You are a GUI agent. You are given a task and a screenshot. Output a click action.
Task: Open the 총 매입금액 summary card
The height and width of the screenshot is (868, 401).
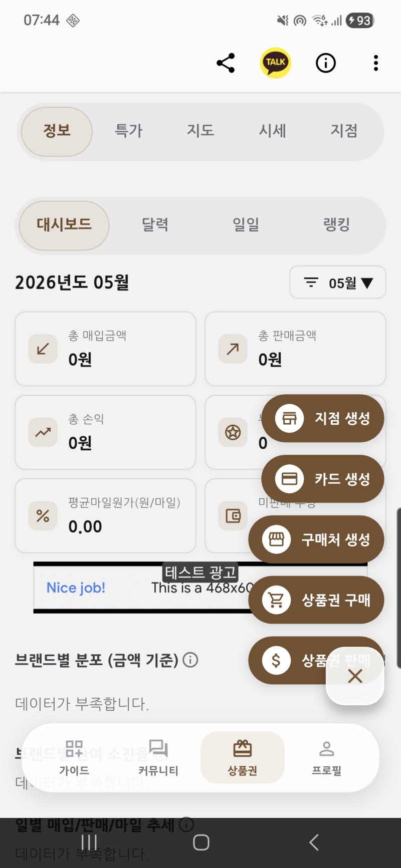105,349
